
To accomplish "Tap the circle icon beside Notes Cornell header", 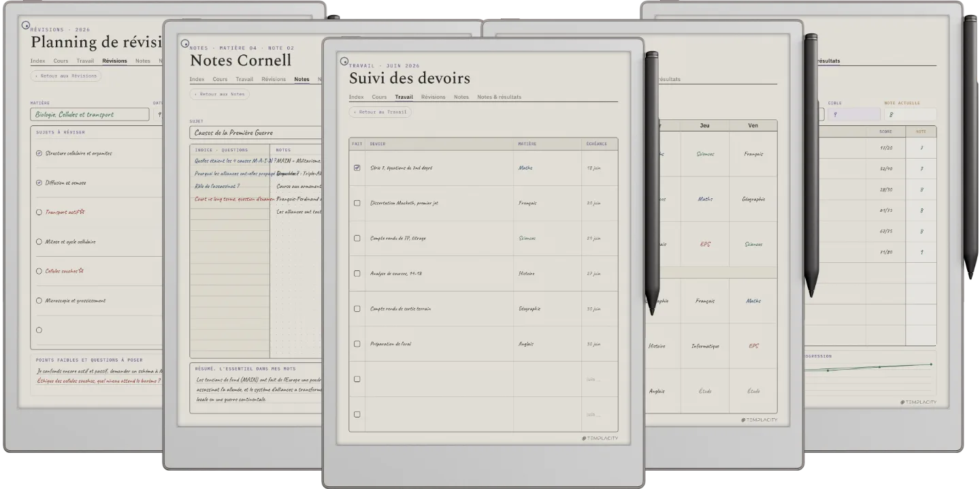I will coord(184,44).
